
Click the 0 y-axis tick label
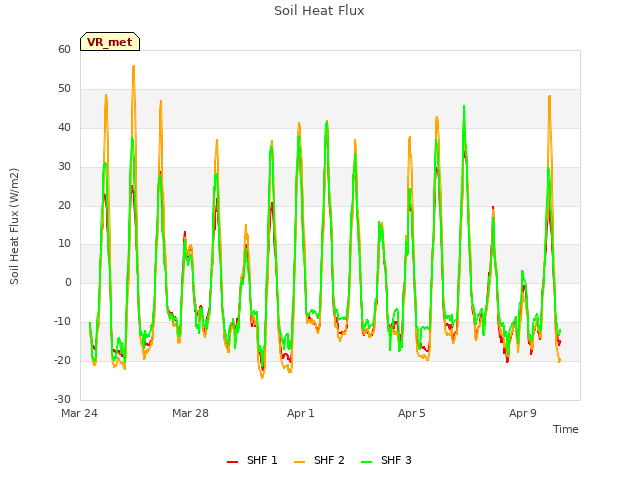pos(68,282)
